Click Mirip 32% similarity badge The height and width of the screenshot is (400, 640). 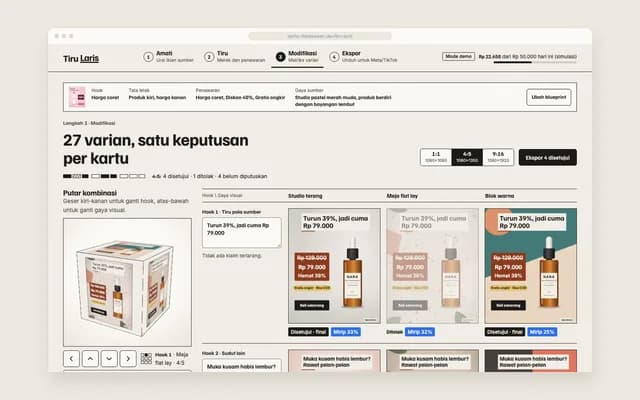pyautogui.click(x=420, y=332)
